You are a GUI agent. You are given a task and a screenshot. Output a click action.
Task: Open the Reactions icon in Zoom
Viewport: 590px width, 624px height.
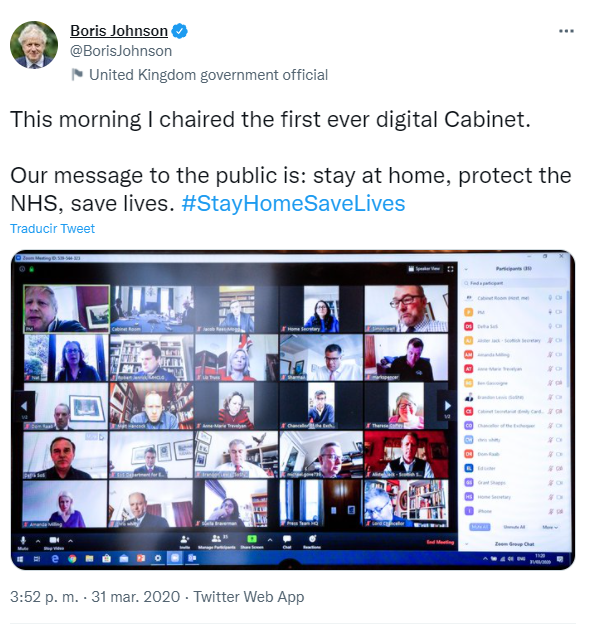[x=312, y=538]
